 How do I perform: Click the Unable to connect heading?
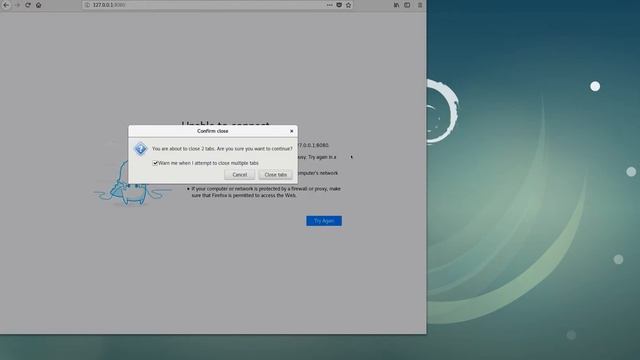coord(225,123)
